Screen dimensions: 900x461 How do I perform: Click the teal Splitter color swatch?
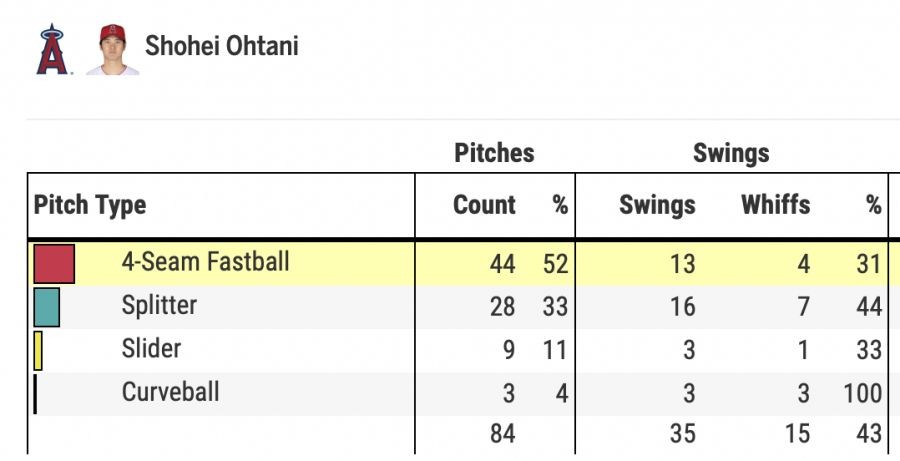click(x=47, y=307)
